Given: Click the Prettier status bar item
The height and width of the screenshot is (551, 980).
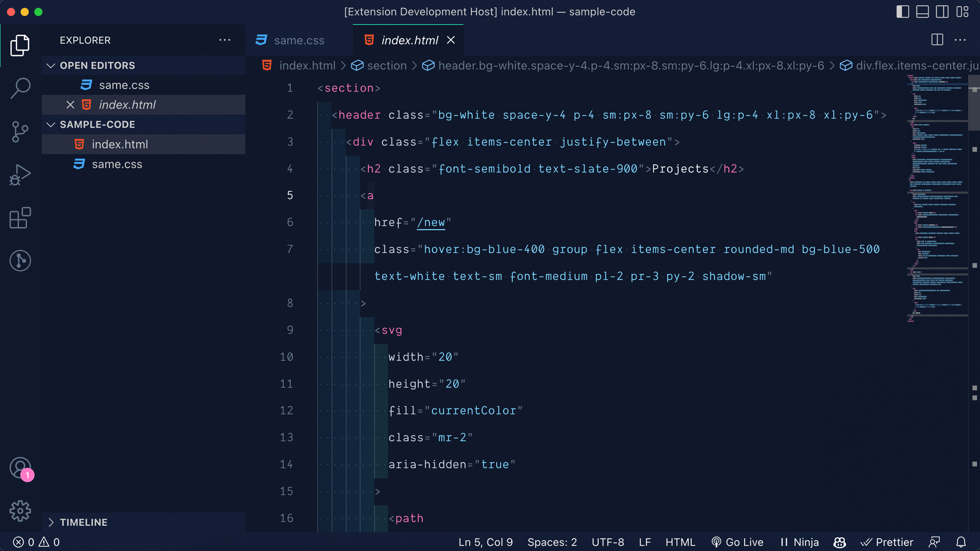Looking at the screenshot, I should click(887, 542).
